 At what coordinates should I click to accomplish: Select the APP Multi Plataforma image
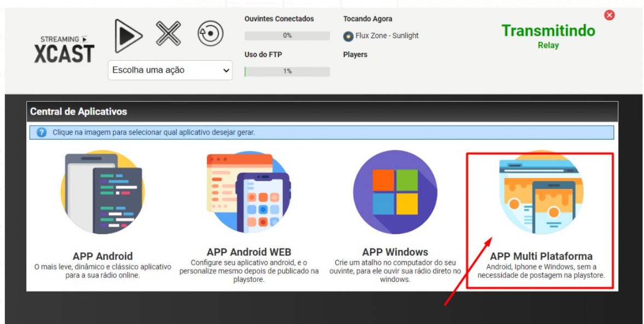point(541,192)
